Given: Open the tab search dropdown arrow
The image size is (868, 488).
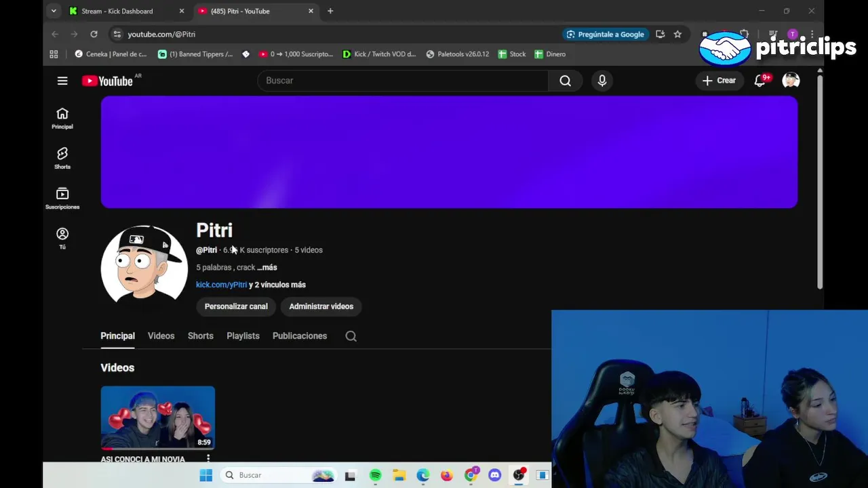Looking at the screenshot, I should pyautogui.click(x=54, y=11).
